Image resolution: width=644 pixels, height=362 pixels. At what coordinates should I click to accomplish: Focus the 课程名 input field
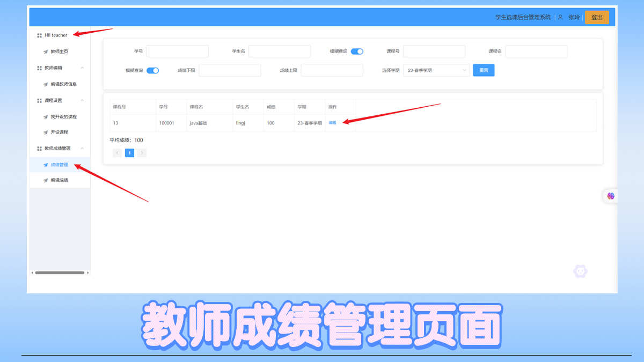(536, 51)
